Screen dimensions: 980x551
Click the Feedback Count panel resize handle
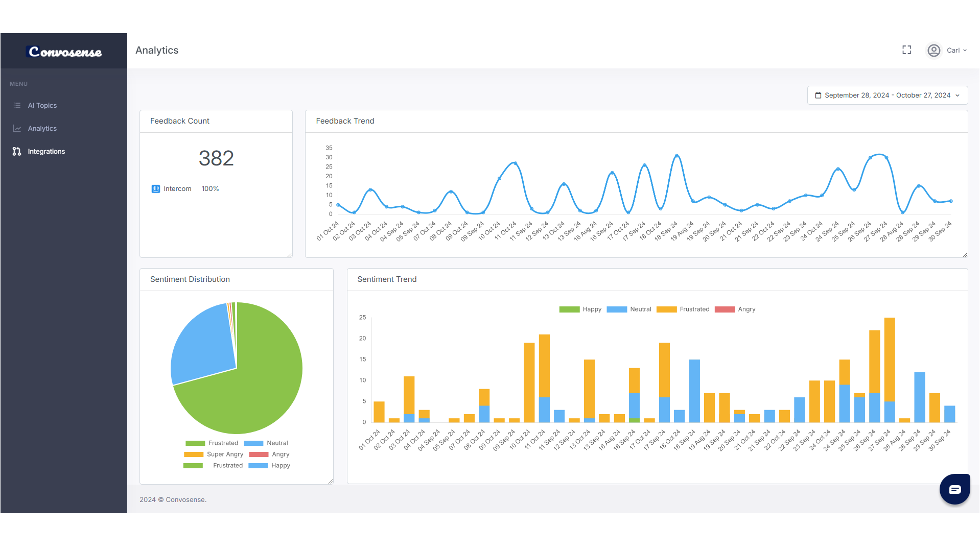[290, 255]
